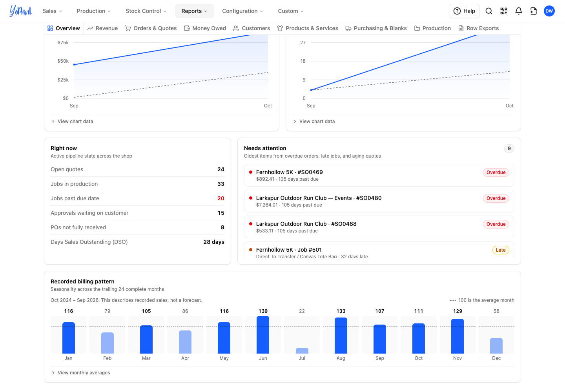The image size is (565, 392).
Task: Open Fernhollow 5K Job #501 late item
Action: 379,250
